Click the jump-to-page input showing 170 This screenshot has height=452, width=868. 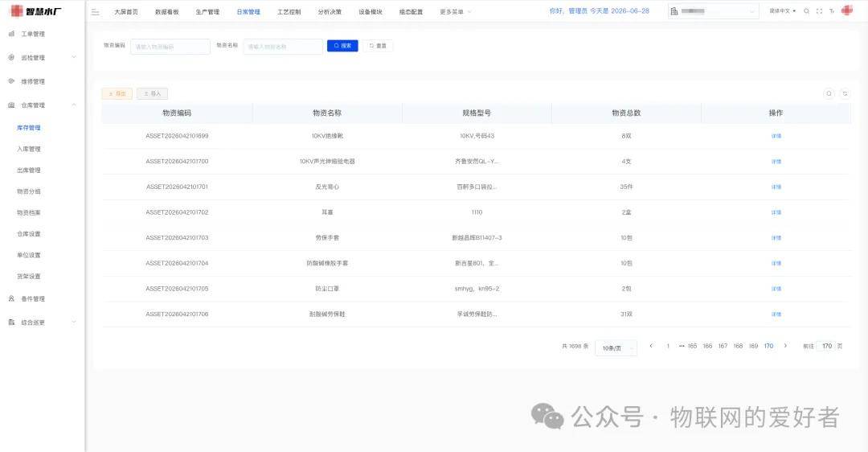pyautogui.click(x=826, y=346)
